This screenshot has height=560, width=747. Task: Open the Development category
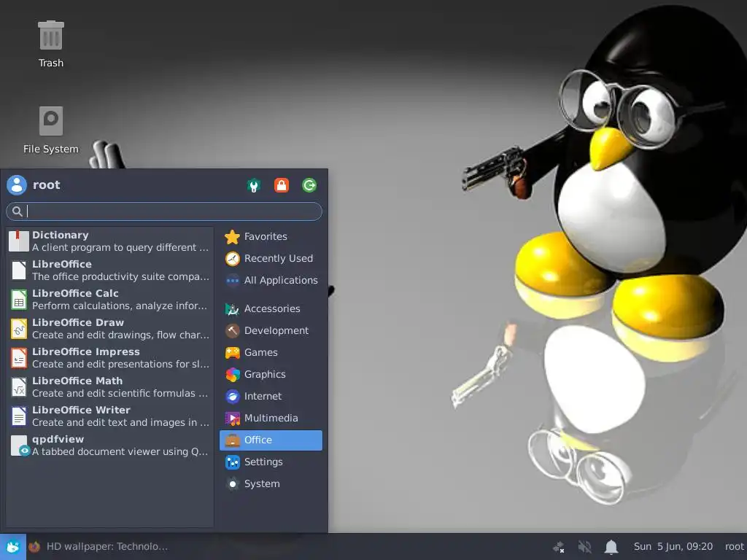[271, 331]
